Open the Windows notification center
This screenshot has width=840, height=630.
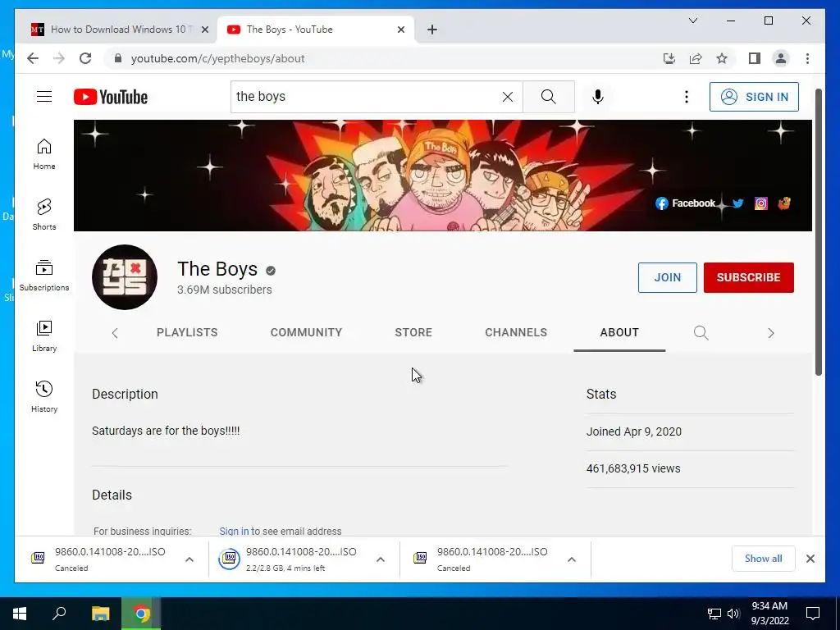[x=813, y=614]
